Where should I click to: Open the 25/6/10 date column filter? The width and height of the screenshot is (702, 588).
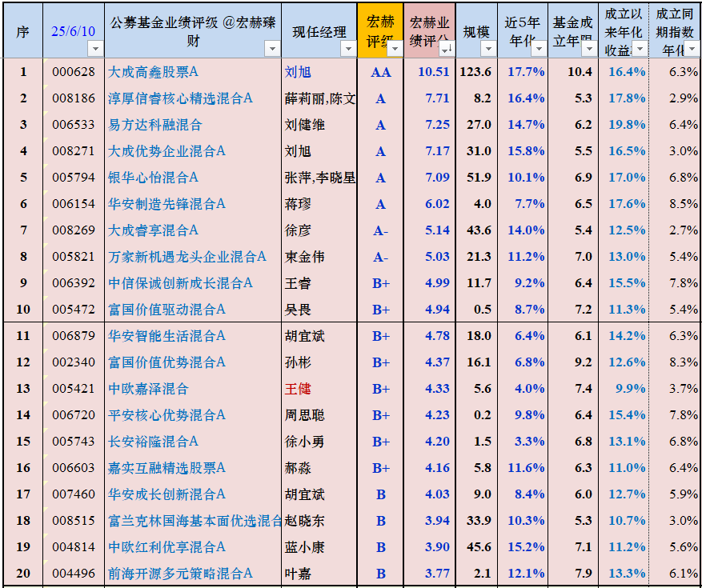(x=95, y=49)
